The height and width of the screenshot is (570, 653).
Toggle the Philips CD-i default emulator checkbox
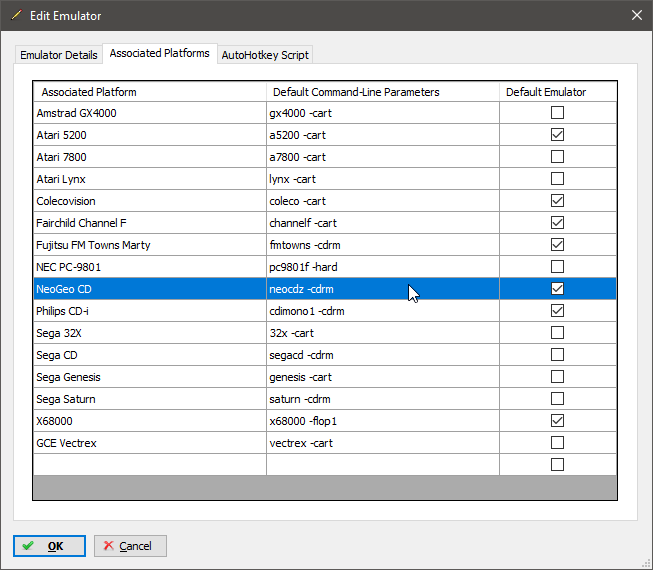[x=557, y=311]
